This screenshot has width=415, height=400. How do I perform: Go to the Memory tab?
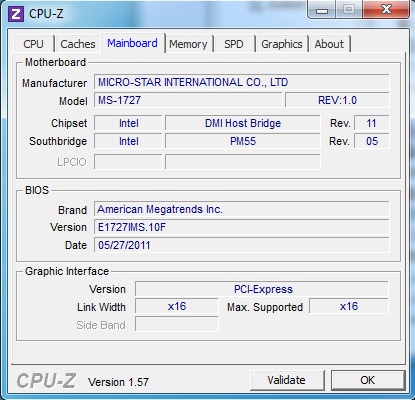(188, 44)
